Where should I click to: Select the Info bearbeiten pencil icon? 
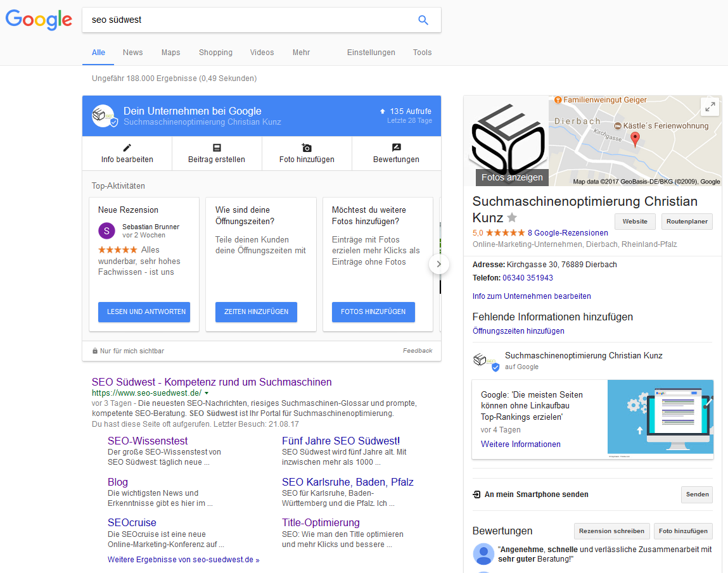tap(127, 147)
